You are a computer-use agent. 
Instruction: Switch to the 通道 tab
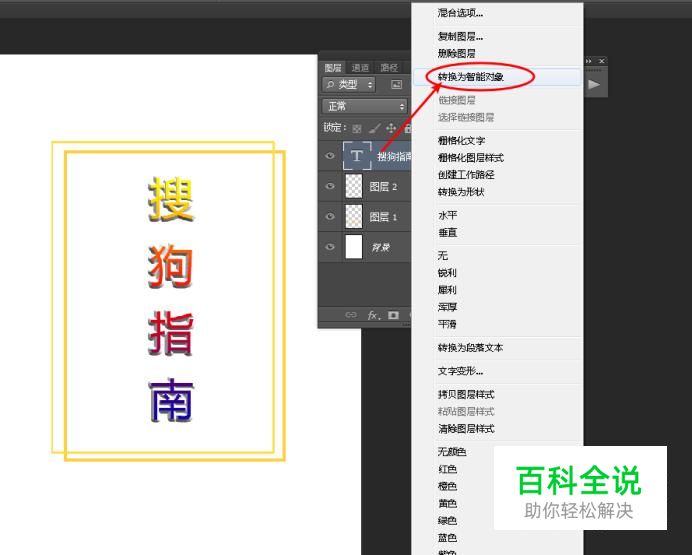(360, 68)
